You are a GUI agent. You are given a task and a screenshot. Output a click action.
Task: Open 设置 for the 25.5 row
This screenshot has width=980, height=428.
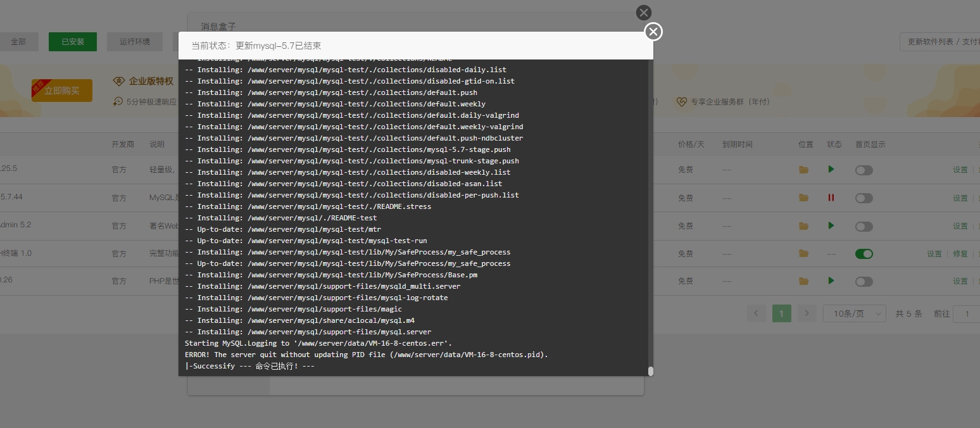tap(960, 170)
